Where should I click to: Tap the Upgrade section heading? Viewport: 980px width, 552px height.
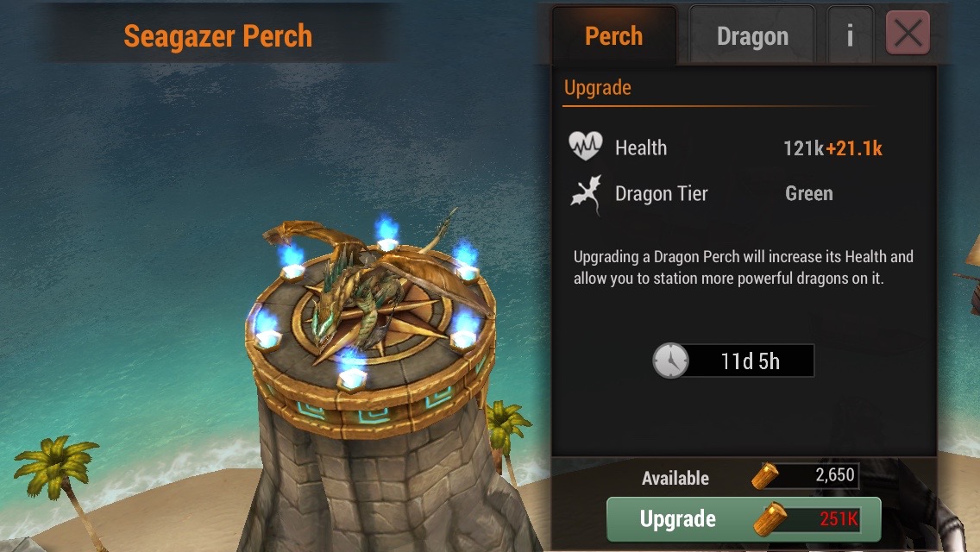[598, 87]
